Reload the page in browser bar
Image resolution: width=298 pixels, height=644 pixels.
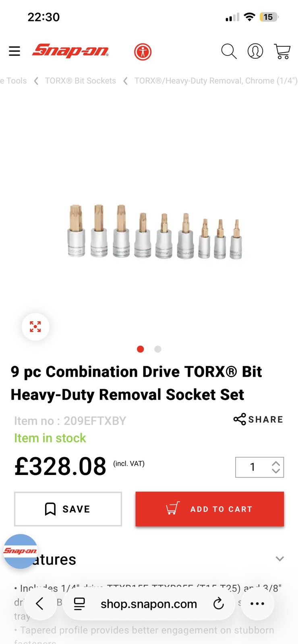coord(218,604)
